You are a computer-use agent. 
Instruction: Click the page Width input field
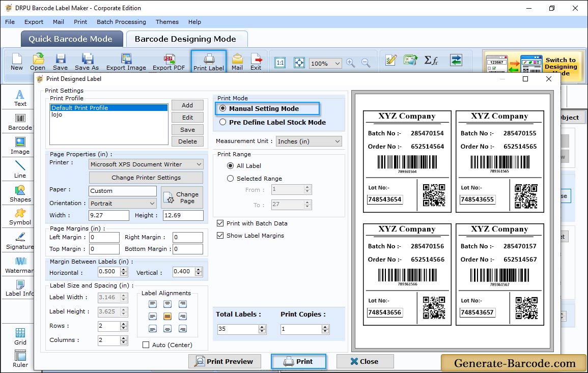tap(109, 215)
